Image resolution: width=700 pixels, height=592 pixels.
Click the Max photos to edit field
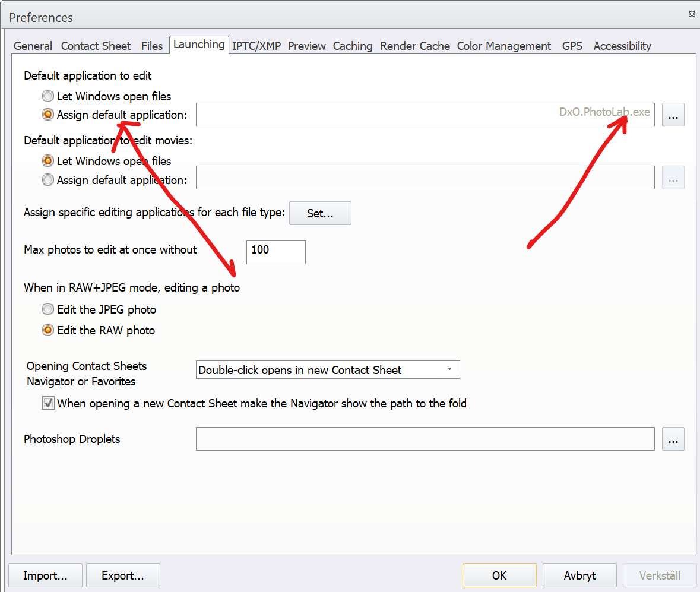pyautogui.click(x=275, y=252)
